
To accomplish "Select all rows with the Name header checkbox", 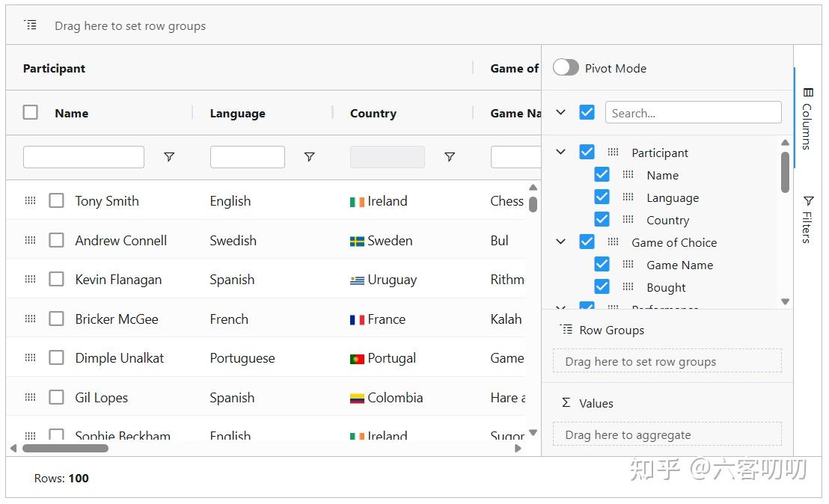I will (31, 113).
